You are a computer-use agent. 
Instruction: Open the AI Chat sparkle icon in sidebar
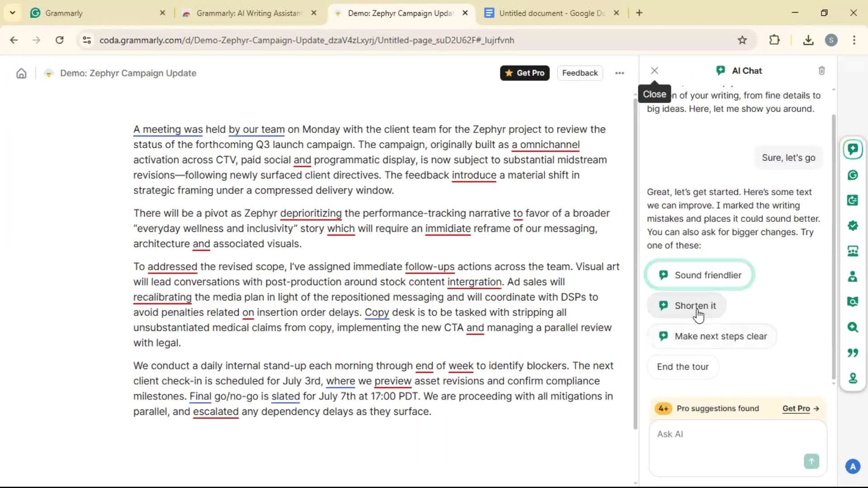click(x=853, y=149)
